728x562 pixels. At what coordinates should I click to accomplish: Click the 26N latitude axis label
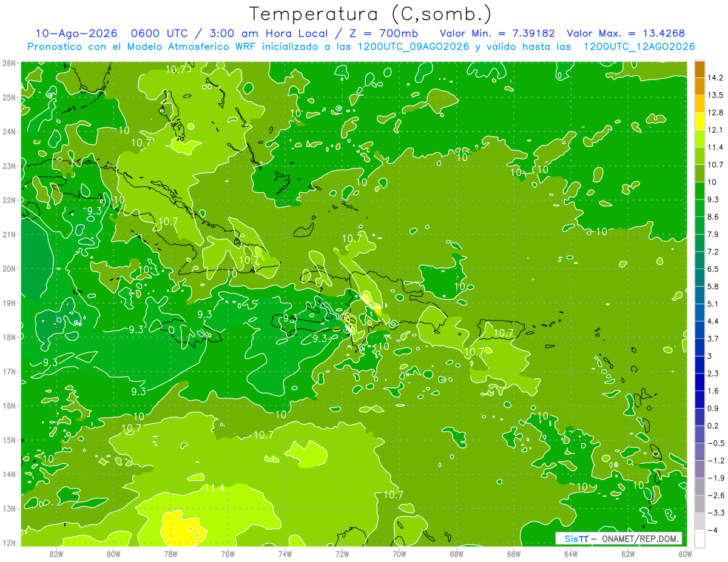tap(8, 62)
